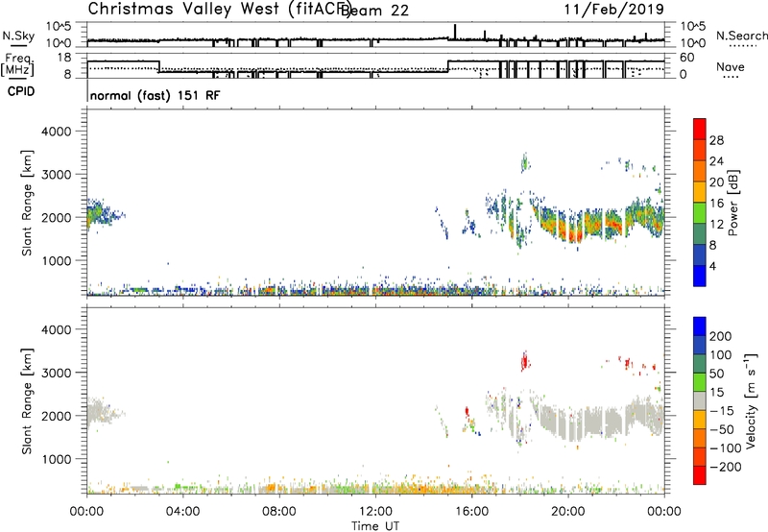This screenshot has width=768, height=532.
Task: Click the date '11/Feb/2019'
Action: (x=613, y=10)
